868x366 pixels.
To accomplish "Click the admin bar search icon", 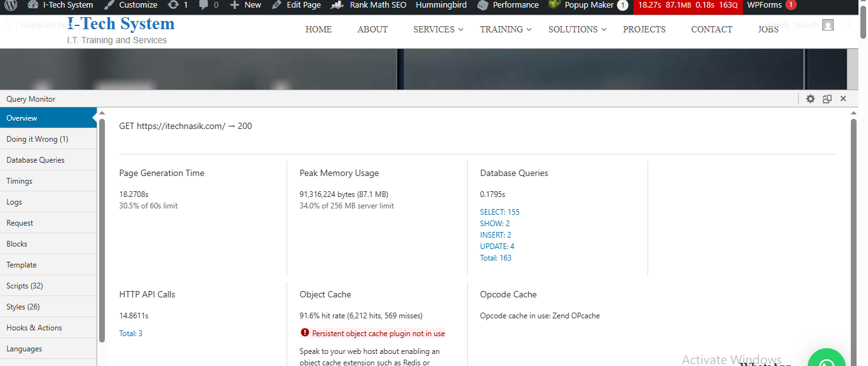I will pos(849,25).
